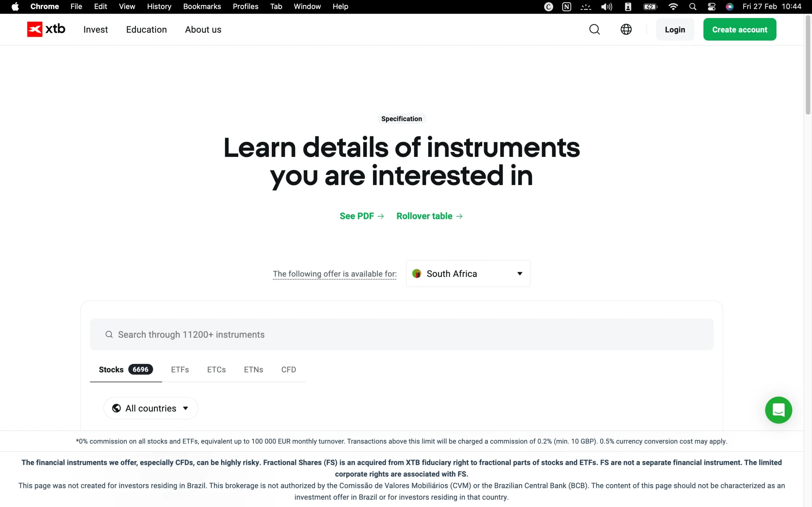Open the site search magnifier icon
812x507 pixels.
pyautogui.click(x=595, y=29)
